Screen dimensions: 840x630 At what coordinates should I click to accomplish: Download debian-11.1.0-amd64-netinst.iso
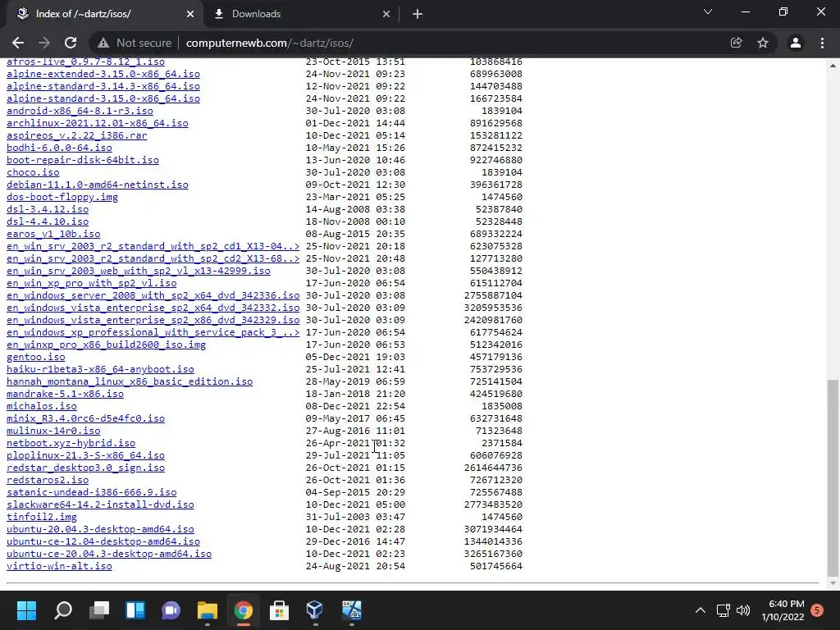98,185
